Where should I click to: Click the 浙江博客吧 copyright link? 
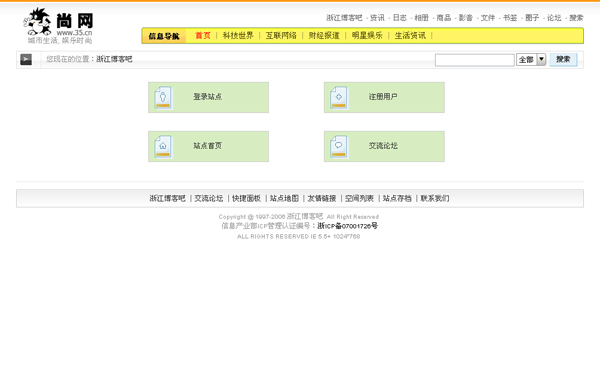click(305, 217)
